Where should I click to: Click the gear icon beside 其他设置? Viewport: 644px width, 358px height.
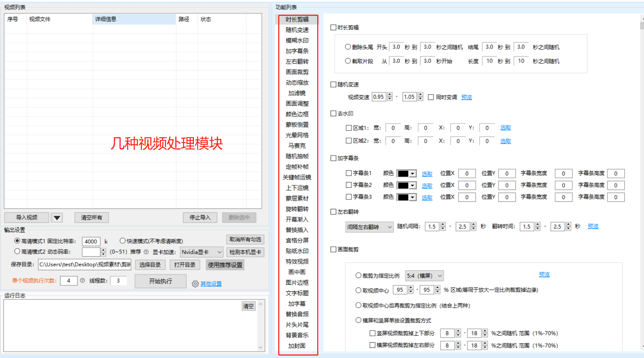(x=195, y=284)
